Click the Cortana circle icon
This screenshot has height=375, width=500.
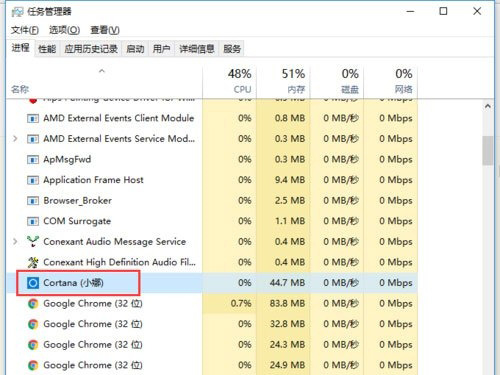33,283
